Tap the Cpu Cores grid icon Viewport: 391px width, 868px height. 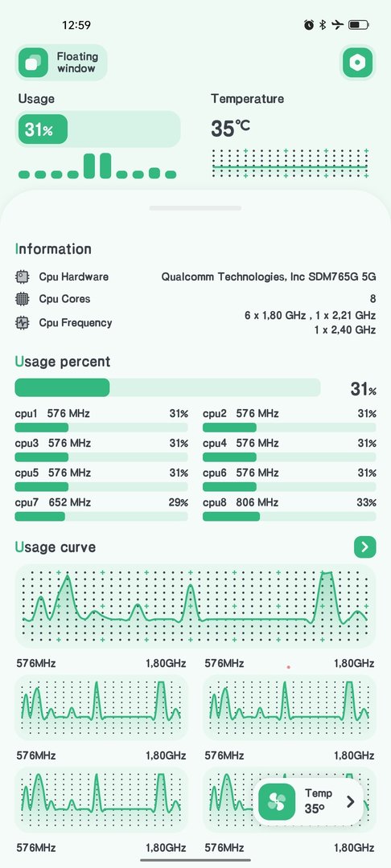[x=23, y=299]
